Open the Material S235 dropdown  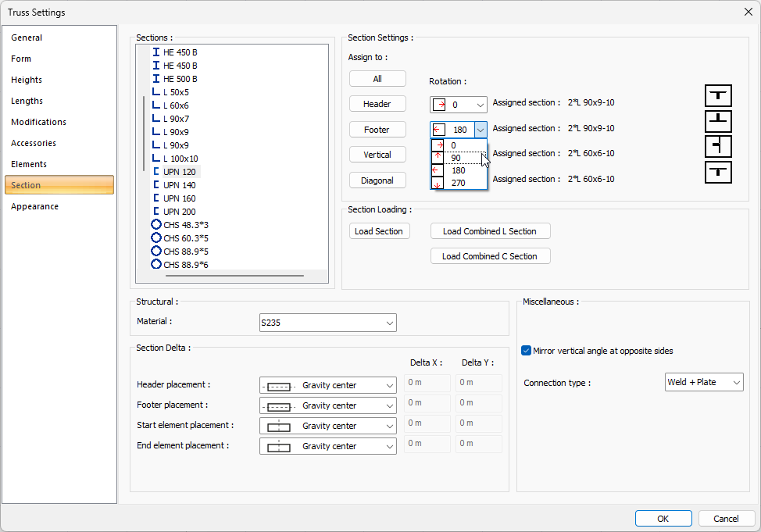point(327,323)
